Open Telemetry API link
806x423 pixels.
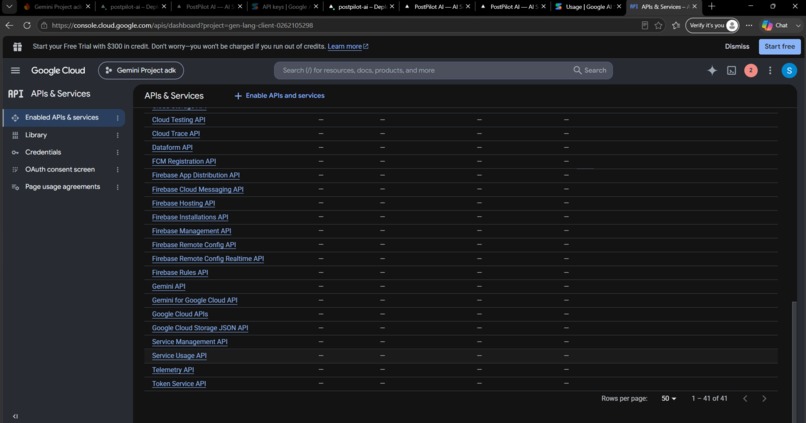tap(173, 370)
